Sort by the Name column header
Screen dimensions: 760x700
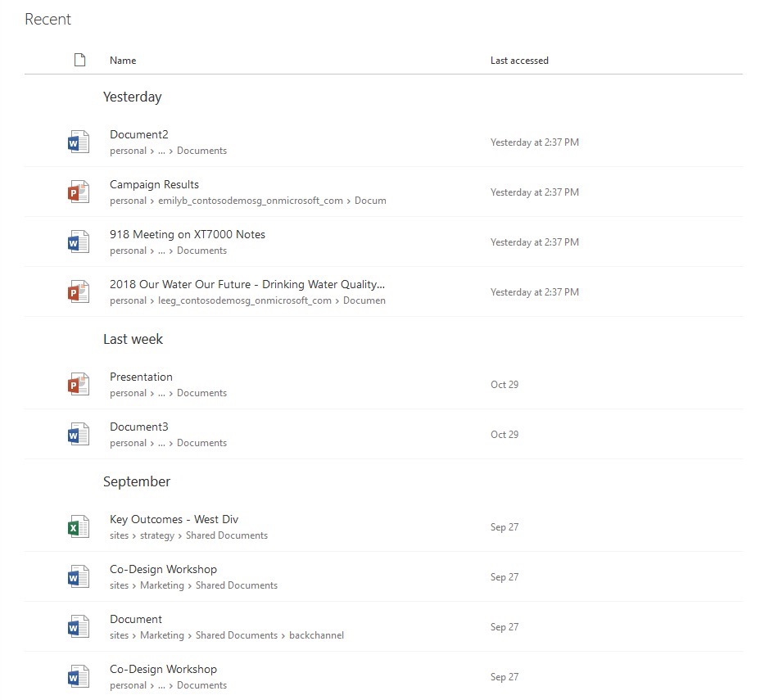123,61
